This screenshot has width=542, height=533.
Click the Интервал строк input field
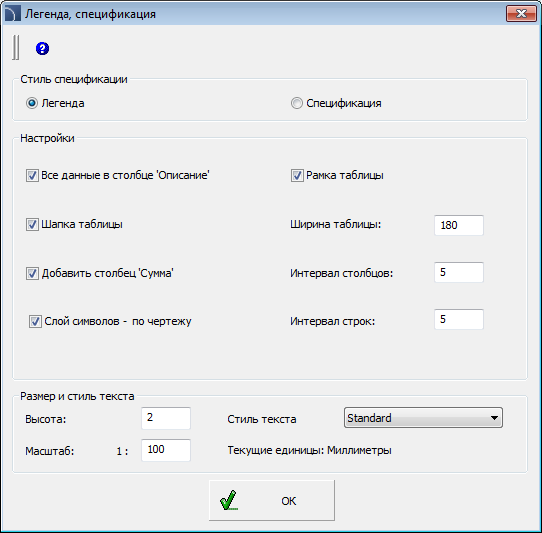click(x=459, y=319)
